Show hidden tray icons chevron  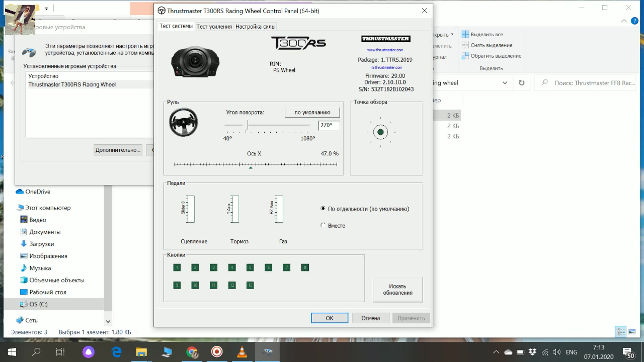496,352
